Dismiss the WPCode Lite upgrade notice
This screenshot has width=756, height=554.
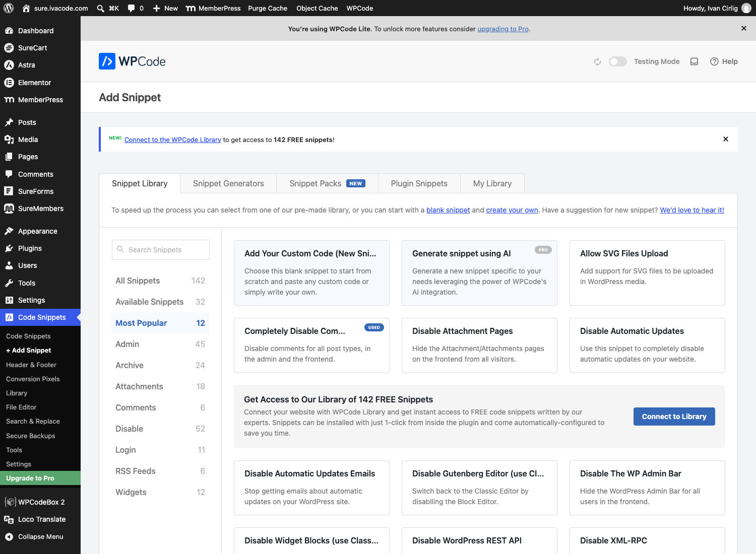coord(744,28)
